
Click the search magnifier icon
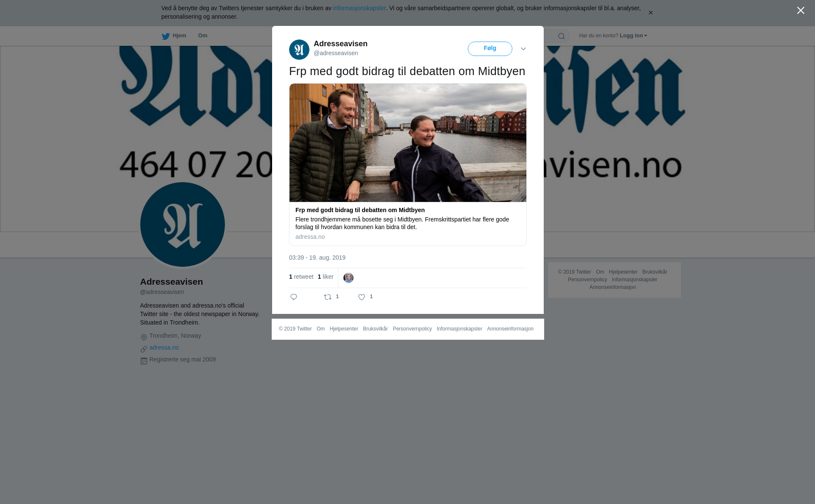562,36
